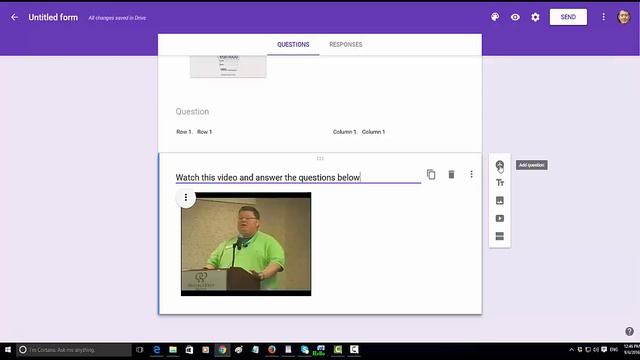The width and height of the screenshot is (640, 360).
Task: Show hidden system tray icons
Action: (x=571, y=350)
